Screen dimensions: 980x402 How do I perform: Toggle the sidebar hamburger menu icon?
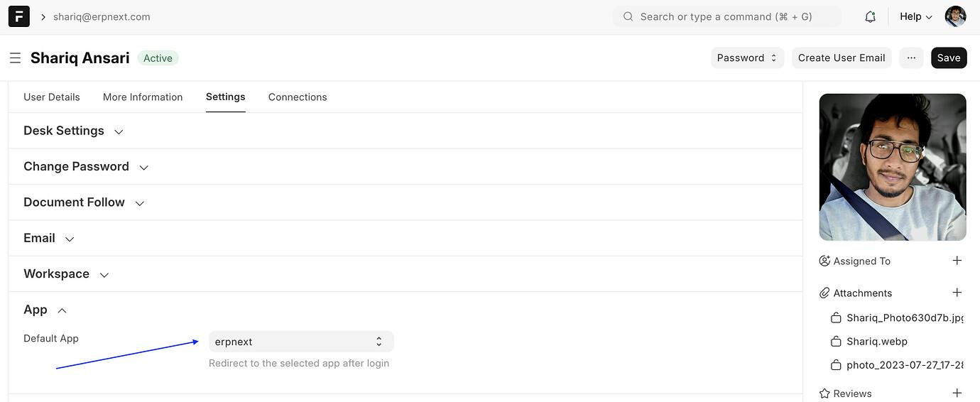pyautogui.click(x=15, y=58)
